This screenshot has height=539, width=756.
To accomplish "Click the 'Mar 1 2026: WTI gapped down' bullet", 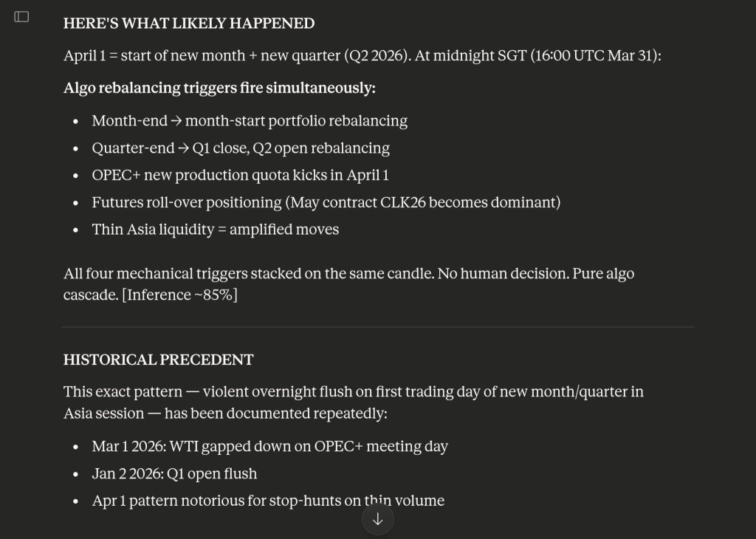I will coord(270,447).
